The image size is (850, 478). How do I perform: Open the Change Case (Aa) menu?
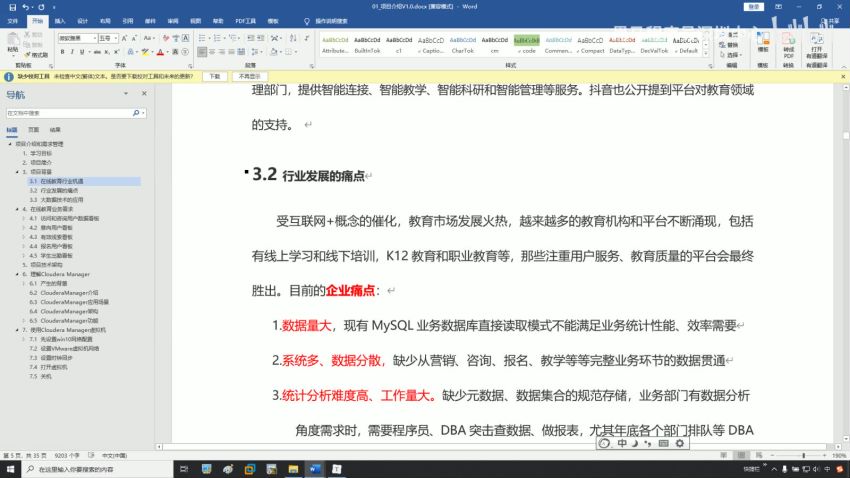point(148,38)
